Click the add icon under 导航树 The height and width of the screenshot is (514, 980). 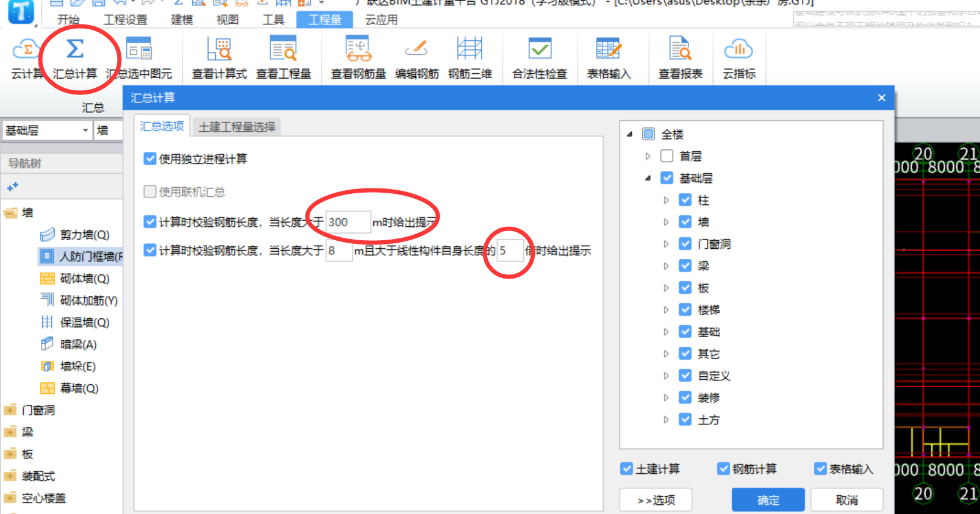coord(12,187)
